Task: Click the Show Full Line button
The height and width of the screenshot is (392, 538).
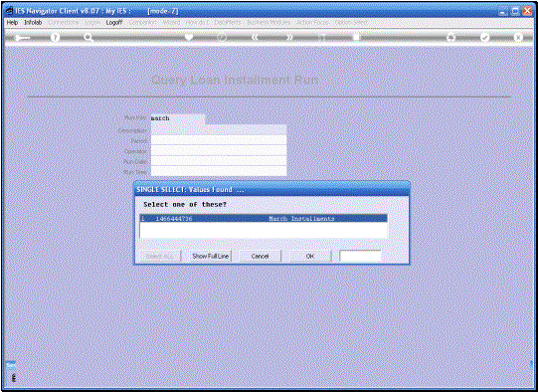Action: point(211,256)
